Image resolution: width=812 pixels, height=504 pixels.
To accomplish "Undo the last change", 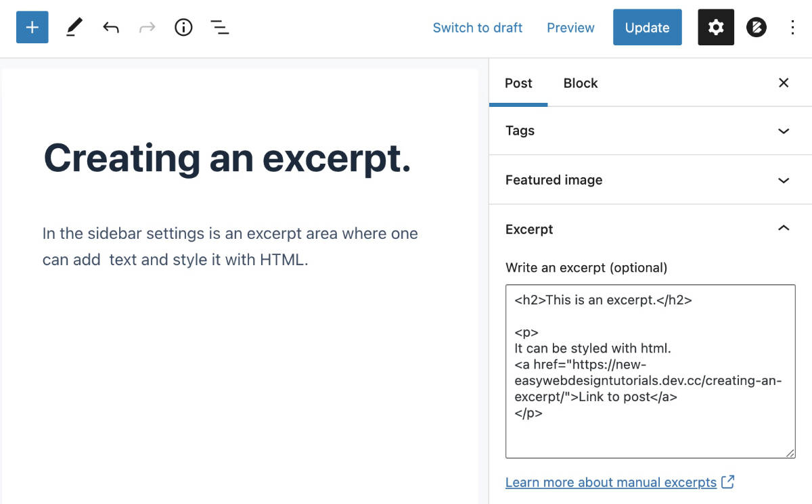I will 111,28.
